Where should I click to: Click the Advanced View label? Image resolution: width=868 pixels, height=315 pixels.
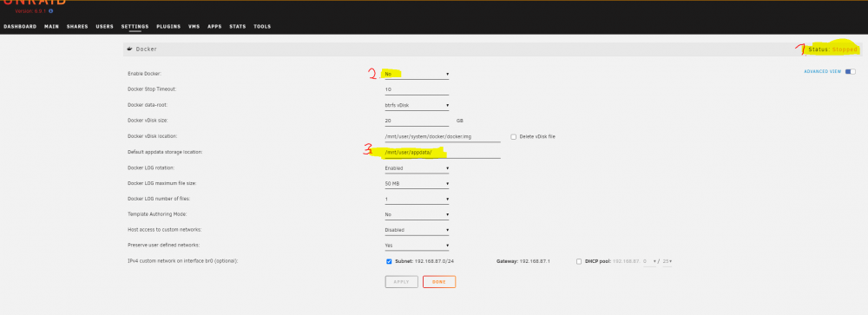click(x=822, y=71)
